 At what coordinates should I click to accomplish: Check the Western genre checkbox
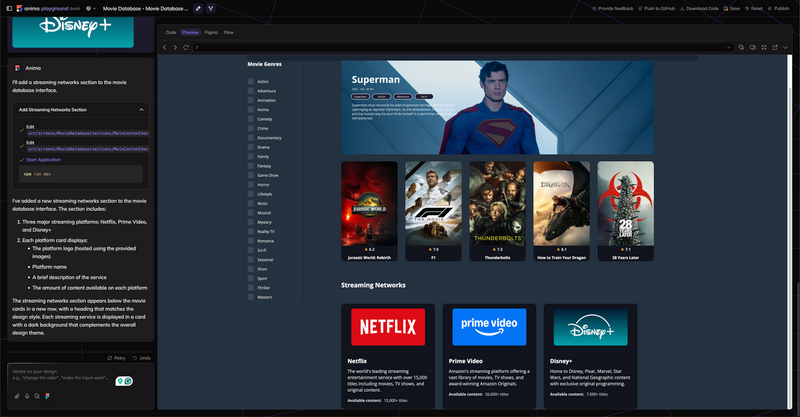[251, 297]
